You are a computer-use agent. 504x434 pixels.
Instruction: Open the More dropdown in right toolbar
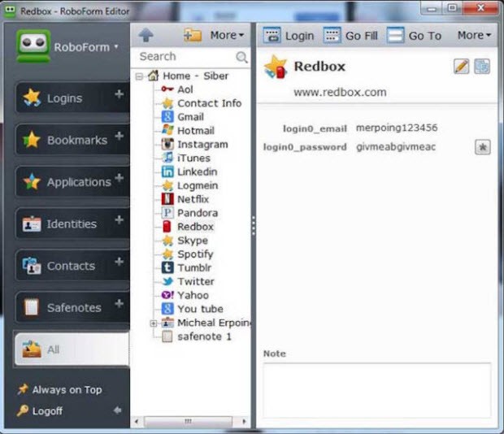click(474, 35)
